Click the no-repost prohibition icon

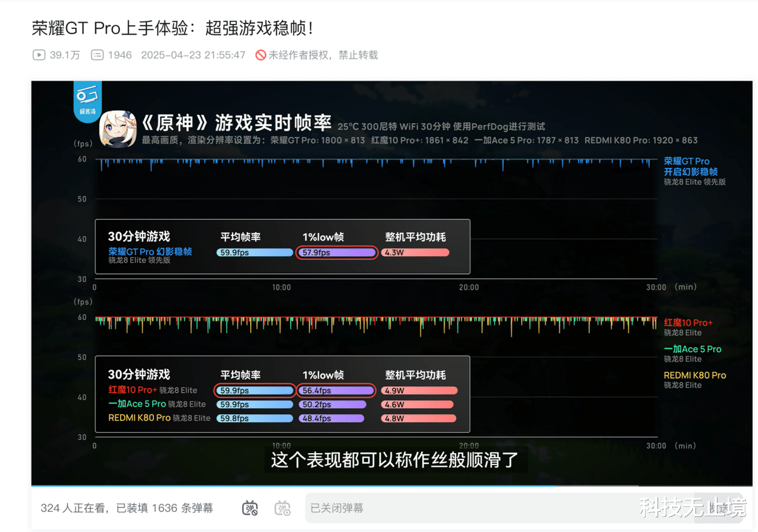coord(261,55)
